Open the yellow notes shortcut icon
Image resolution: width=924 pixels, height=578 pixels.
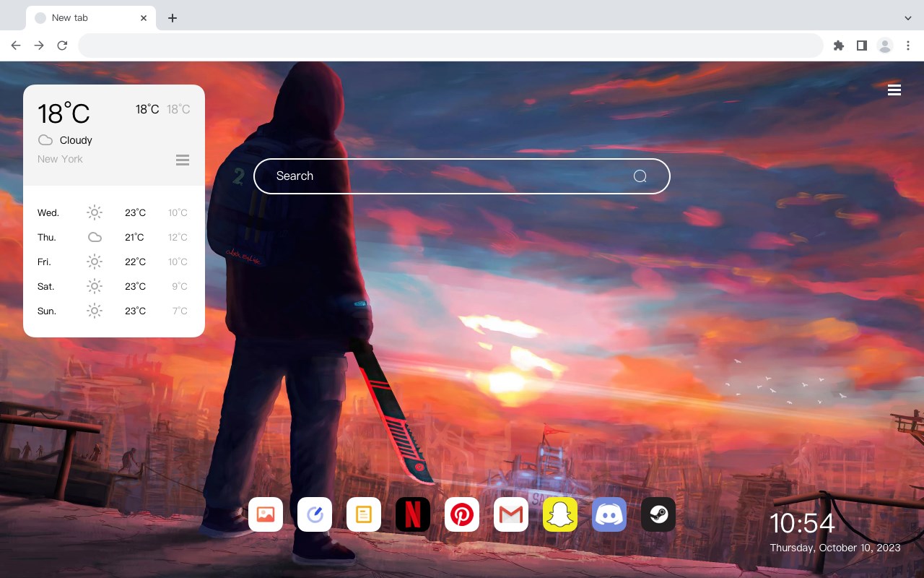(364, 514)
